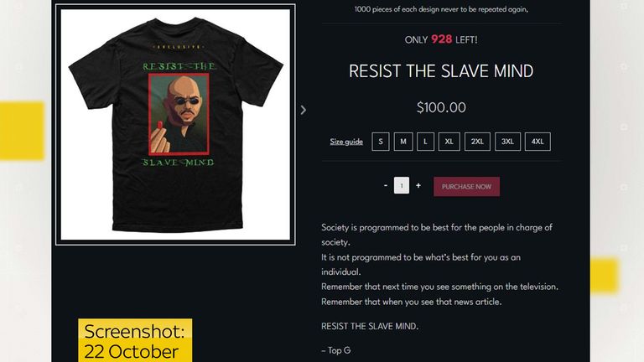Decrease quantity with the minus sign
The image size is (644, 362).
[x=386, y=185]
